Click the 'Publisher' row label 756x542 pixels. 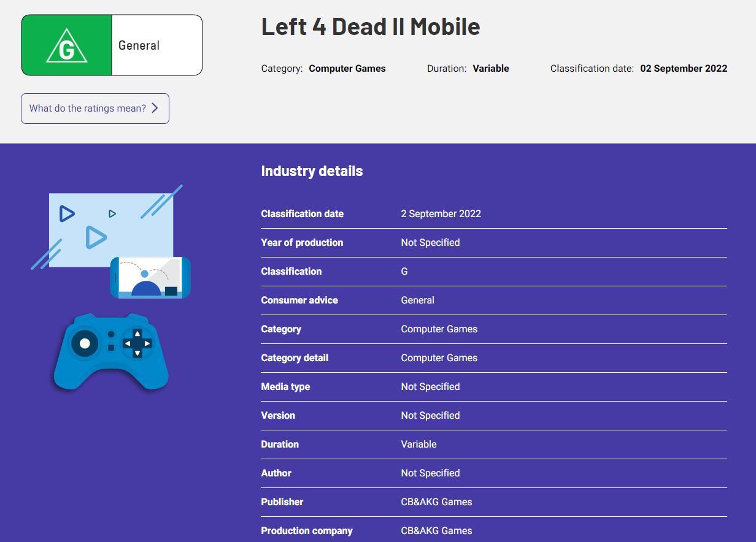282,502
